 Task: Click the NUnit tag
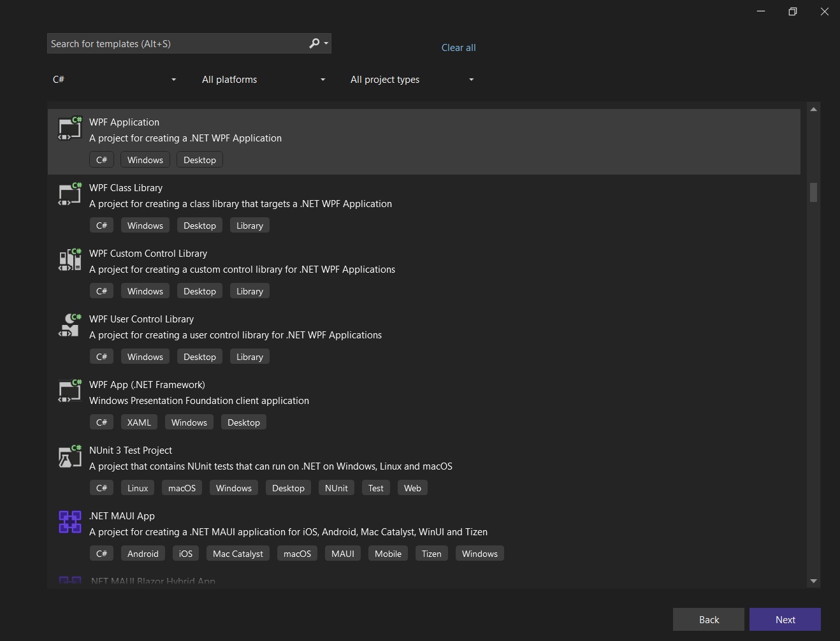[337, 488]
